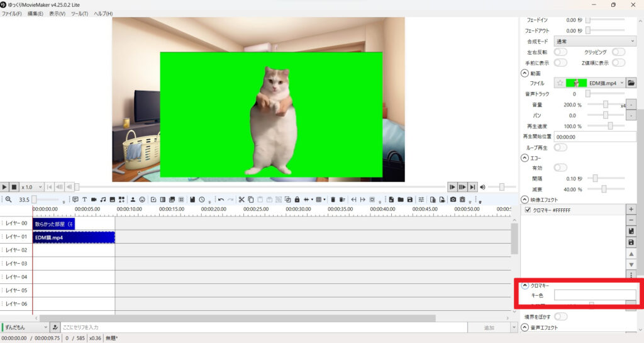Screen dimensions: 644x343
Task: Click the speaker volume icon near the preview
Action: (x=482, y=188)
